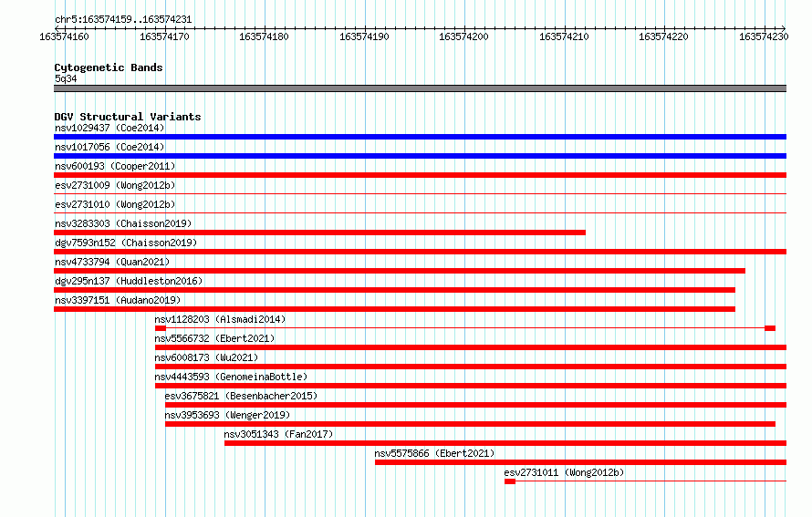Click the nsv1029437 (Coe2014) variant label
Image resolution: width=812 pixels, height=517 pixels.
(109, 128)
